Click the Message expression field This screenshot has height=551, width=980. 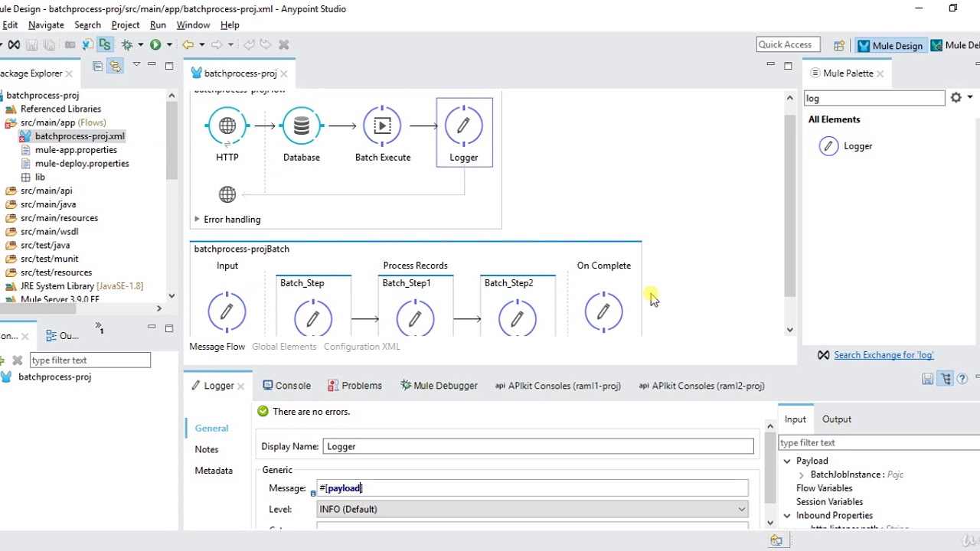click(532, 488)
